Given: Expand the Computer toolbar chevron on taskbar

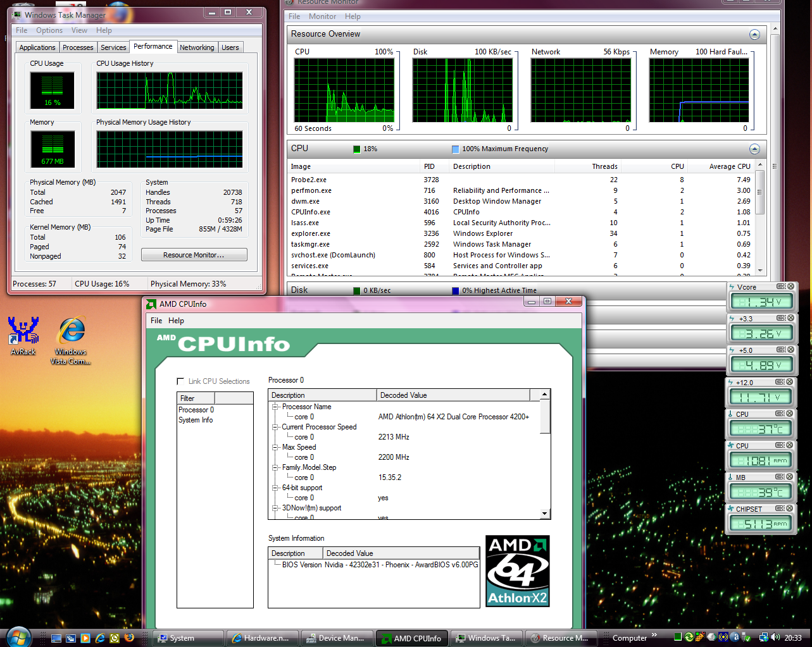Looking at the screenshot, I should pos(654,635).
